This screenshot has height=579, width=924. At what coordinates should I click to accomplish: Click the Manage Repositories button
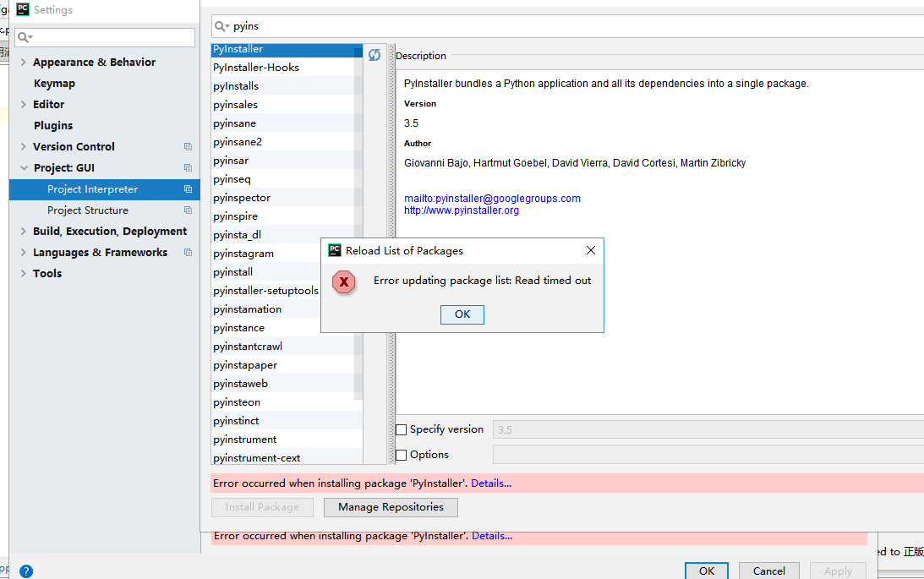click(x=391, y=507)
